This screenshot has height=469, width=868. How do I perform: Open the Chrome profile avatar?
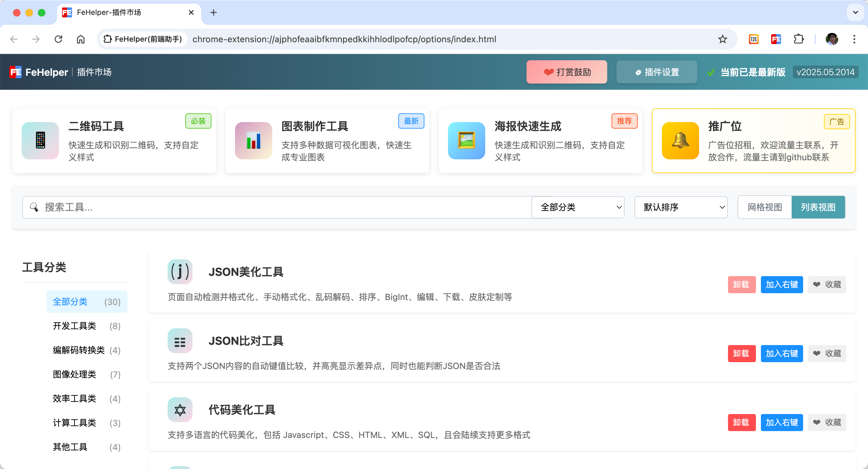(x=832, y=39)
